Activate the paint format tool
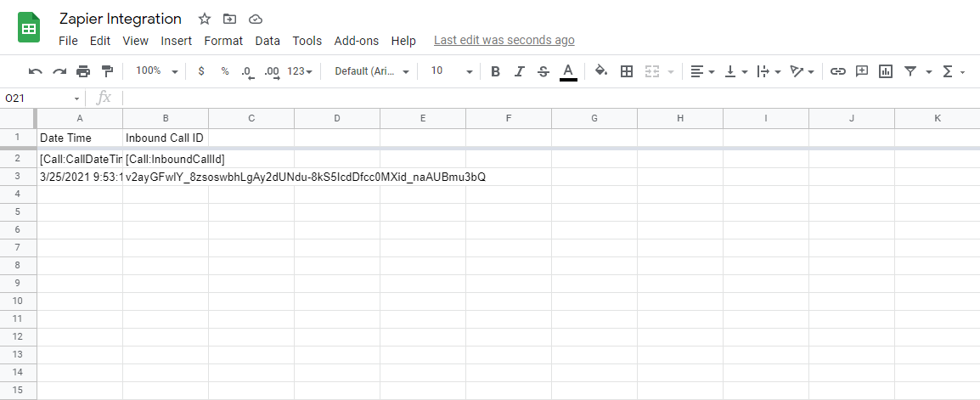The image size is (980, 400). pos(108,71)
